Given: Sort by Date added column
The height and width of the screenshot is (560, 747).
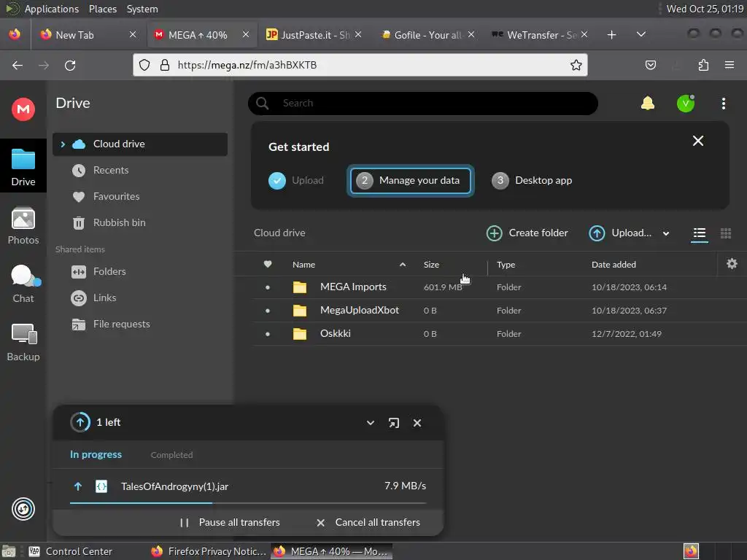Looking at the screenshot, I should click(614, 264).
